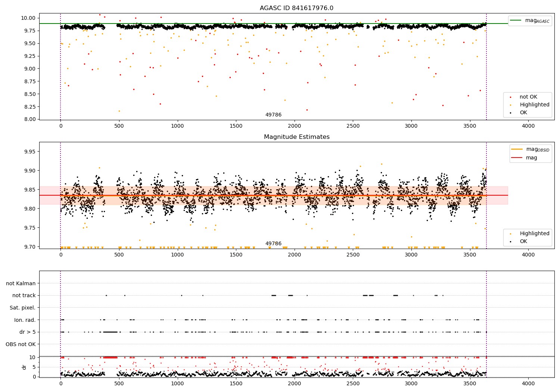The width and height of the screenshot is (560, 392).
Task: Click the '2500' x-tick under the middle plot
Action: click(x=353, y=255)
